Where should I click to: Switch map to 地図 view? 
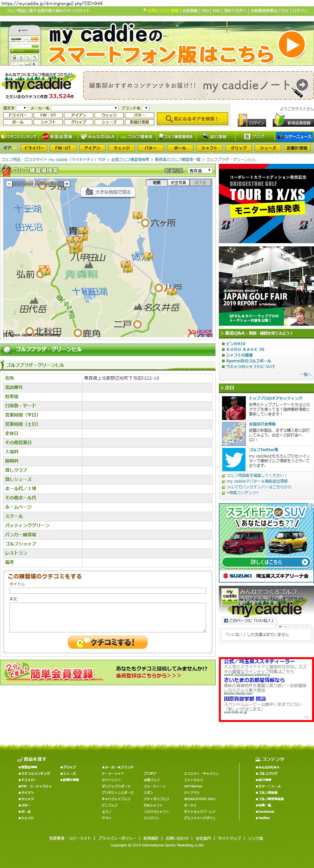156,183
